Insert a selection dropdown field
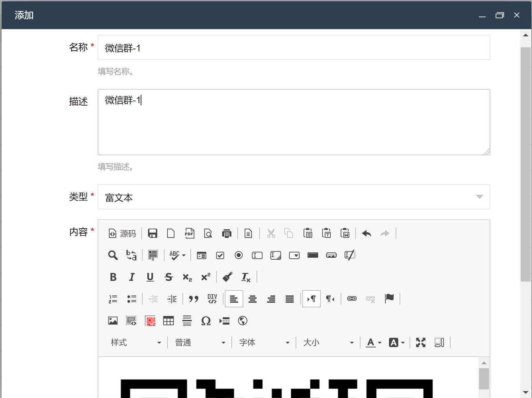 (x=294, y=255)
